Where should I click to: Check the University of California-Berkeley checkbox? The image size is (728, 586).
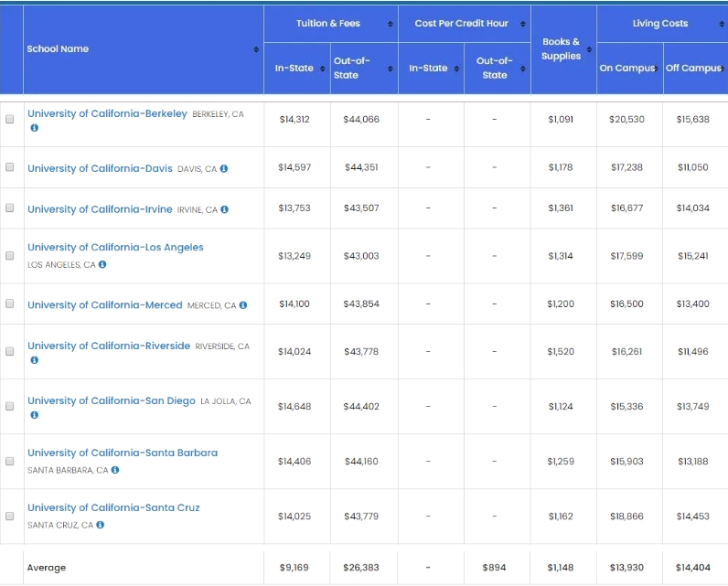[9, 119]
